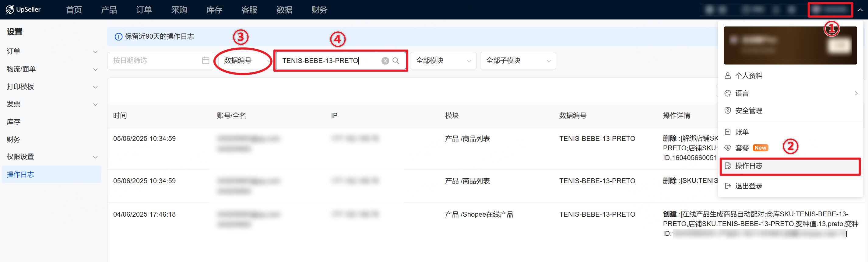Open the 全部子模块 submodule dropdown
The image size is (868, 262).
(x=518, y=61)
